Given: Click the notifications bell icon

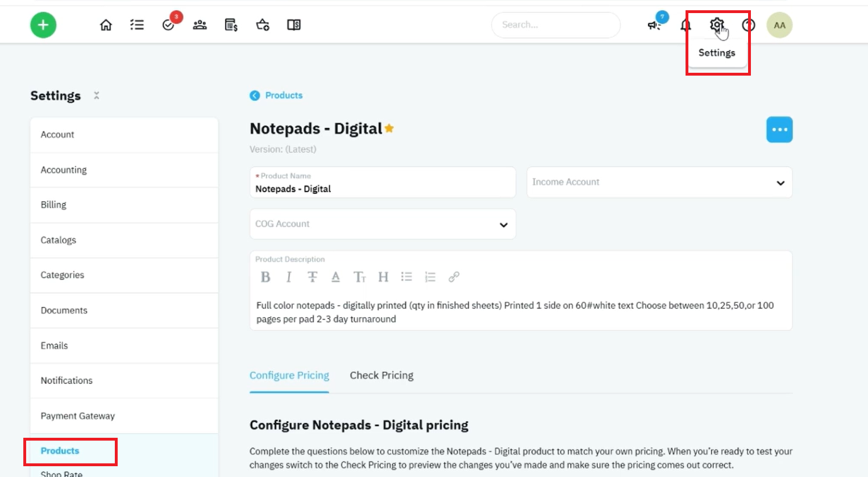Looking at the screenshot, I should tap(686, 25).
